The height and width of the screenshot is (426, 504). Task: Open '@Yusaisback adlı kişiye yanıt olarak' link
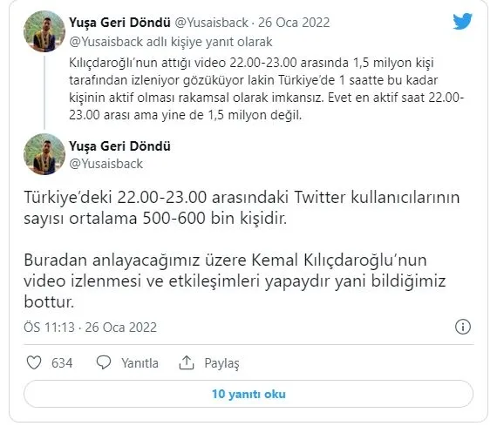[171, 42]
